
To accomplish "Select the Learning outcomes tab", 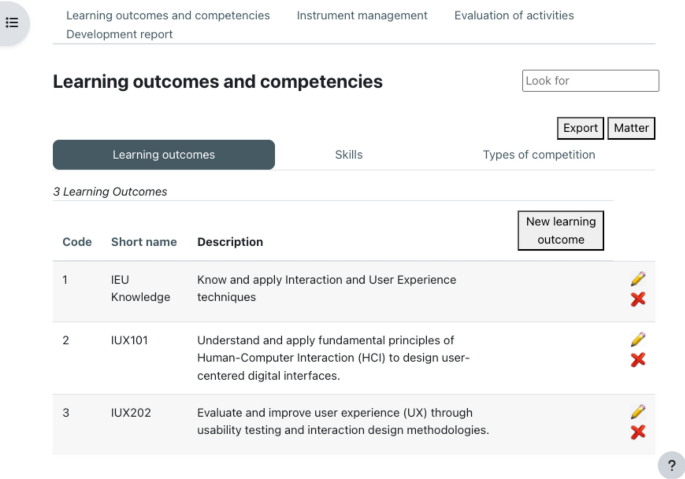I will coord(164,155).
